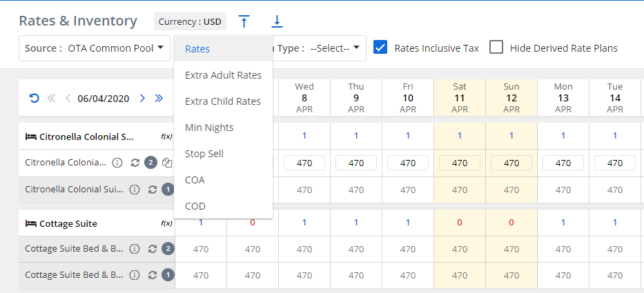The height and width of the screenshot is (293, 644).
Task: Click the download arrow icon in header
Action: 277,21
